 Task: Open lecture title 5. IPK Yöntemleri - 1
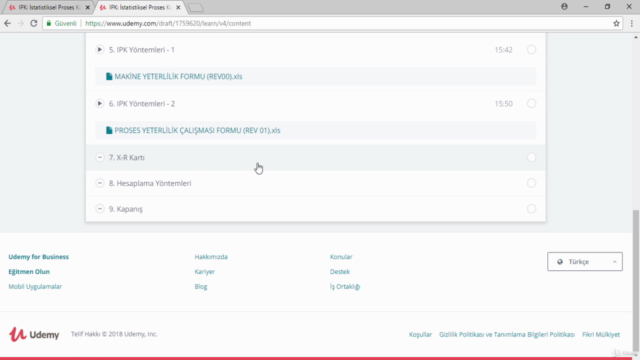click(142, 50)
